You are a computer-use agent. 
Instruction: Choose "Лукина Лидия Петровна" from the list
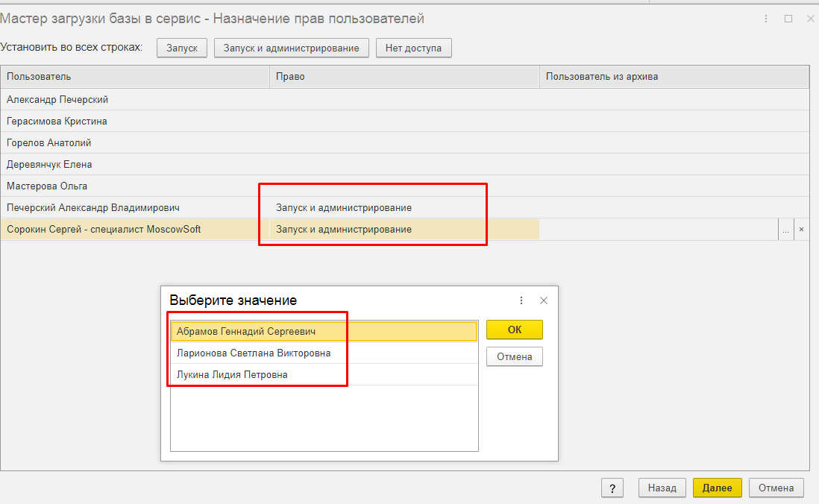pyautogui.click(x=232, y=375)
